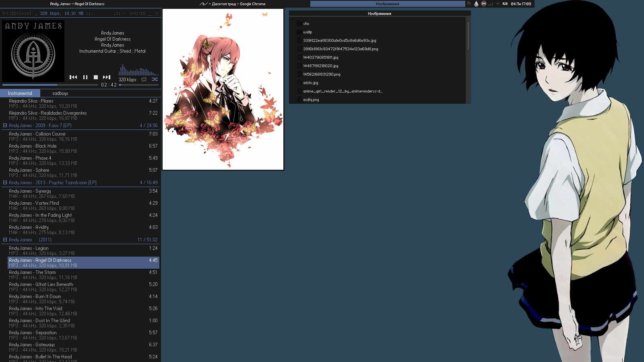The height and width of the screenshot is (362, 644).
Task: Click image icon of 339f122eaf18300a1e0cd5c8a6d6e93c.jpg
Action: 299,41
